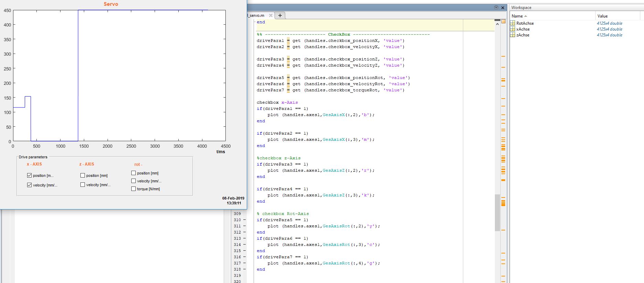
Task: Select the servo.m file tab
Action: [x=257, y=15]
